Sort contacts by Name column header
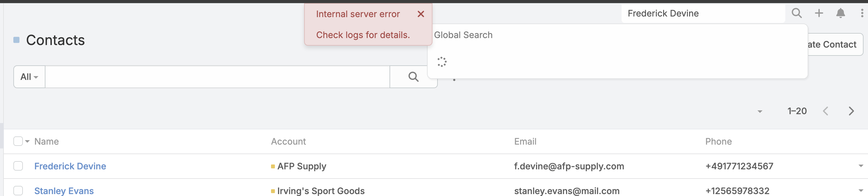Image resolution: width=868 pixels, height=196 pixels. click(x=46, y=141)
